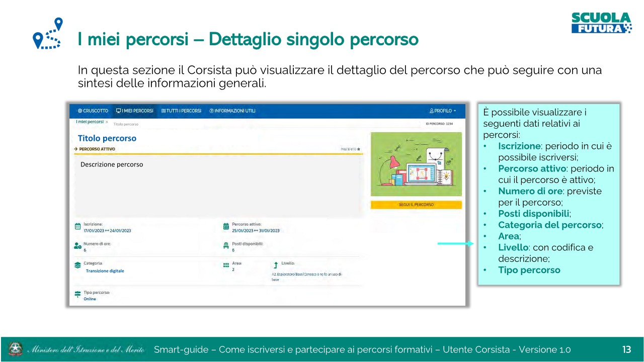Click the Area grid icon
This screenshot has height=362, width=644.
(226, 265)
